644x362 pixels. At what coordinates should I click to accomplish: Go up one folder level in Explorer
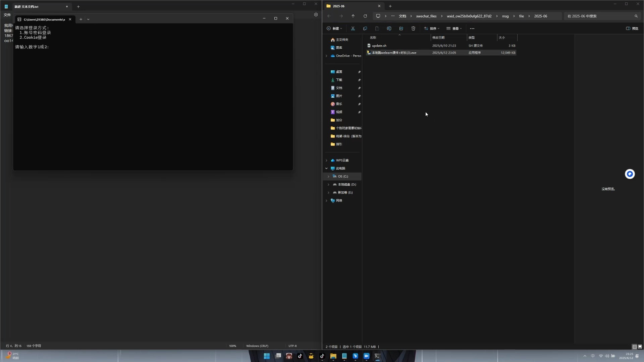click(353, 16)
